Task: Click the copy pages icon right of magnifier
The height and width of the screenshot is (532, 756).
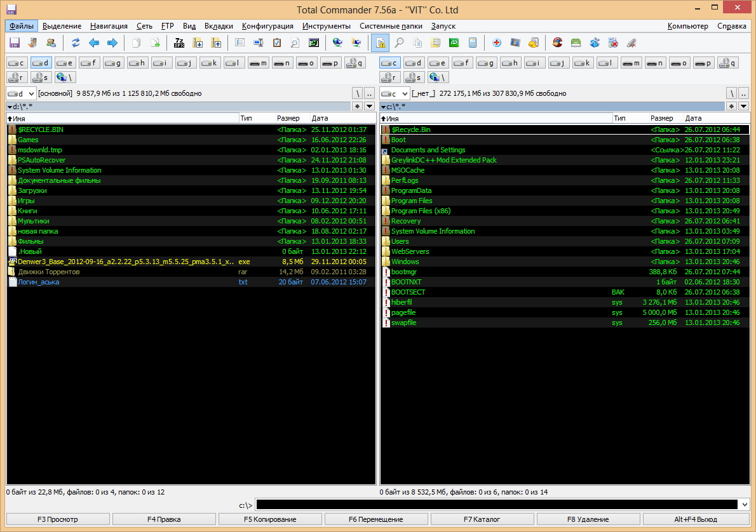Action: pyautogui.click(x=417, y=43)
